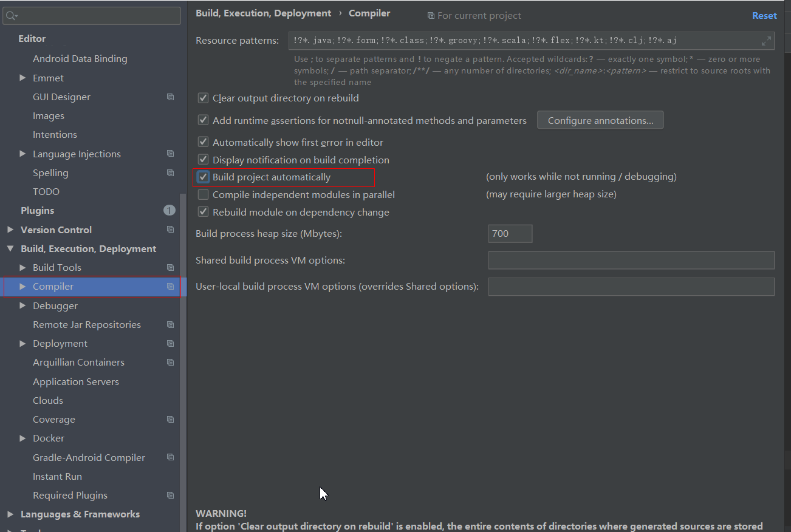This screenshot has width=791, height=532.
Task: Expand Languages & Frameworks section
Action: point(10,514)
